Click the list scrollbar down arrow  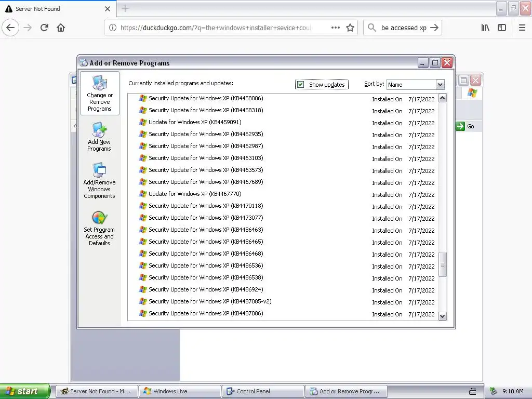443,316
